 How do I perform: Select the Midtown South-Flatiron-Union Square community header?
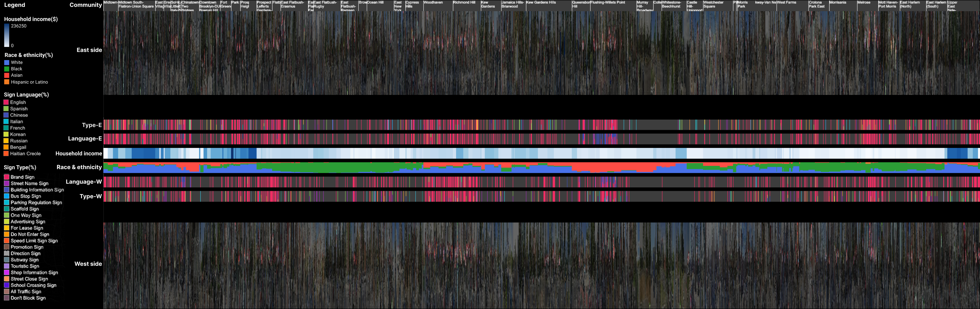point(137,5)
